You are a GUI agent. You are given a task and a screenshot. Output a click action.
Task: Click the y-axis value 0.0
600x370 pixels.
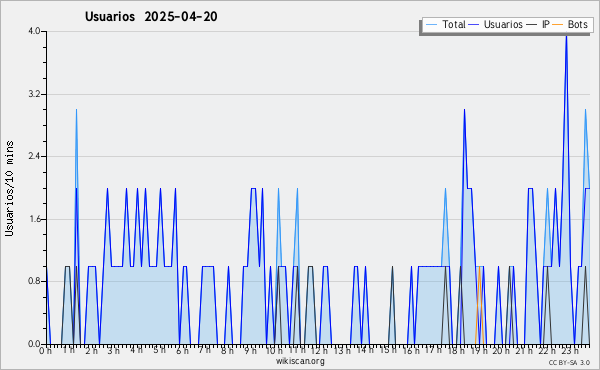pyautogui.click(x=34, y=344)
